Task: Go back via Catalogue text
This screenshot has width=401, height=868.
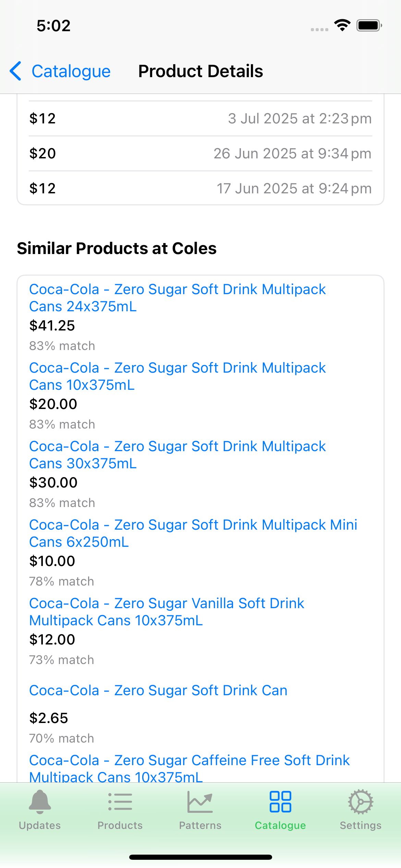Action: [71, 71]
